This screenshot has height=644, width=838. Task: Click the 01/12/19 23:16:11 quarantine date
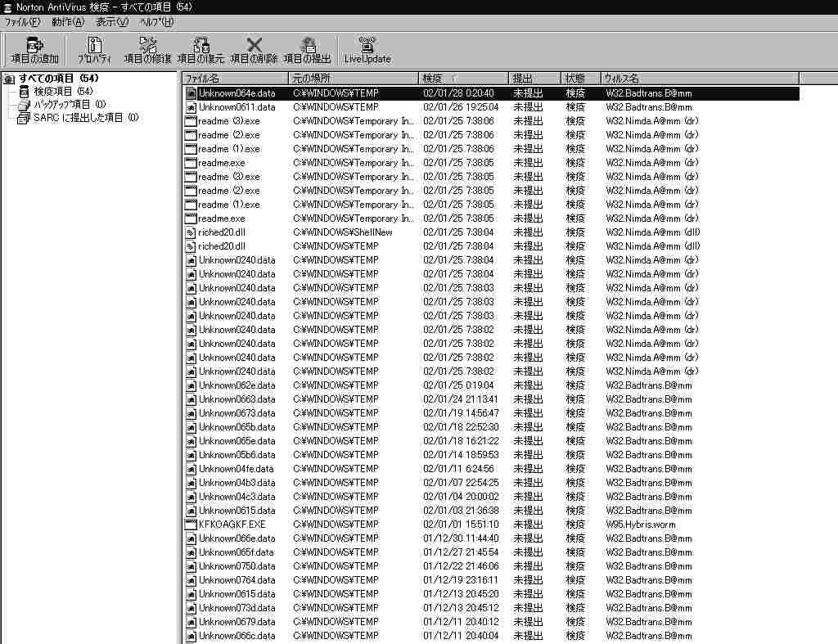pos(461,580)
